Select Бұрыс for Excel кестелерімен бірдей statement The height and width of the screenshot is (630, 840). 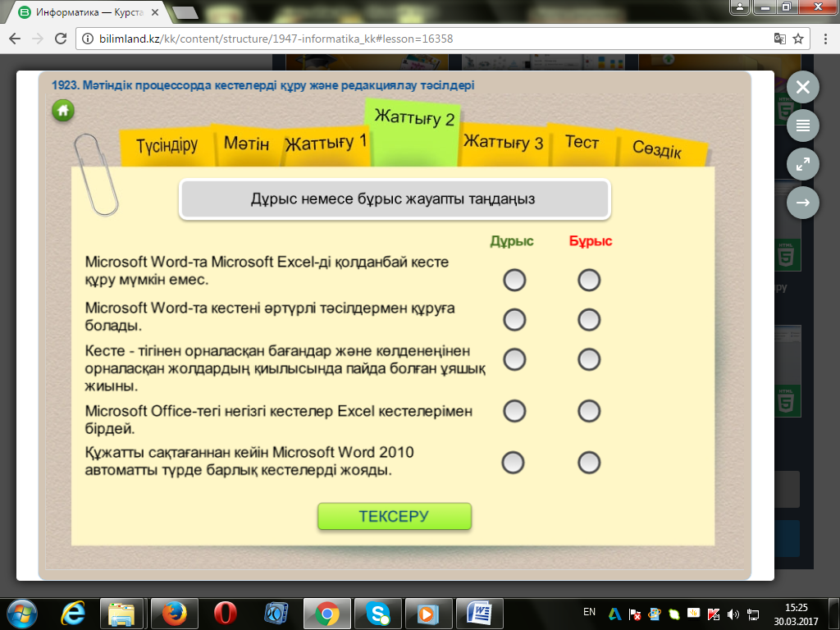point(589,411)
